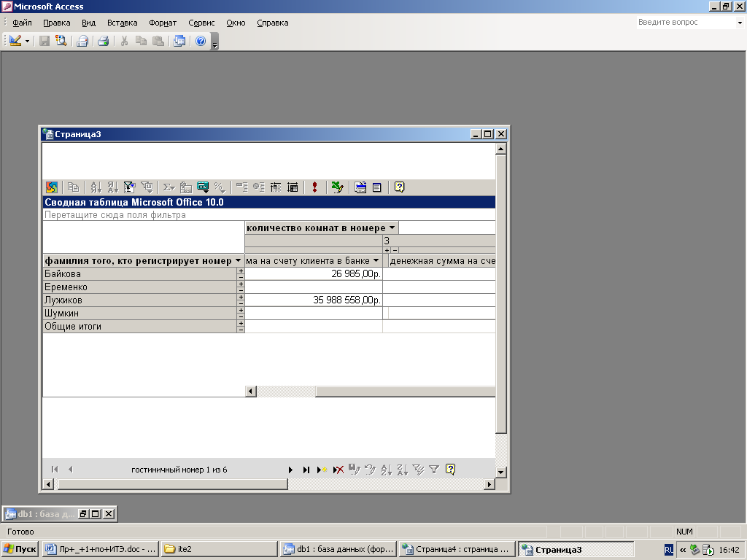Open the Вставка menu
This screenshot has height=560, width=747.
point(123,23)
